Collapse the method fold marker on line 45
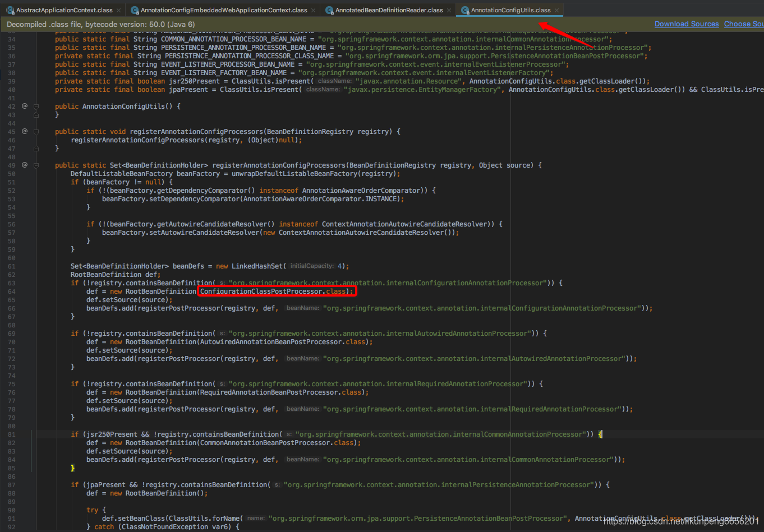This screenshot has width=764, height=532. [36, 131]
